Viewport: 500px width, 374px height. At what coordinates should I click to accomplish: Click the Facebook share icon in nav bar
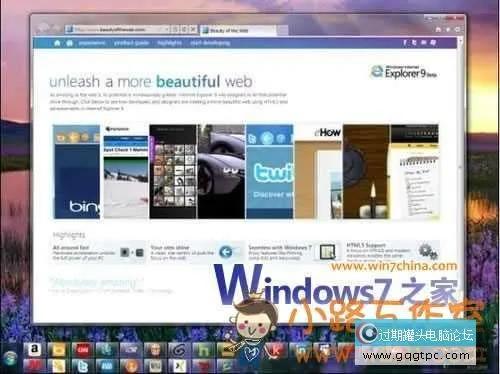(405, 43)
